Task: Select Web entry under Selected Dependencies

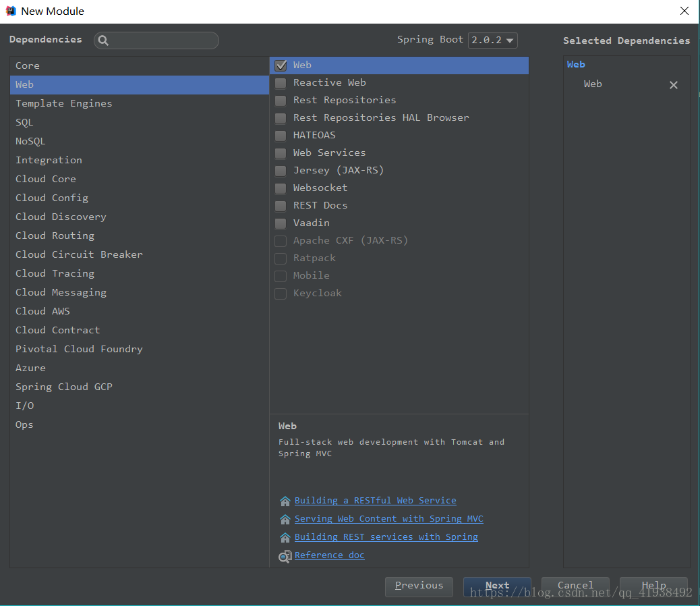Action: [593, 84]
